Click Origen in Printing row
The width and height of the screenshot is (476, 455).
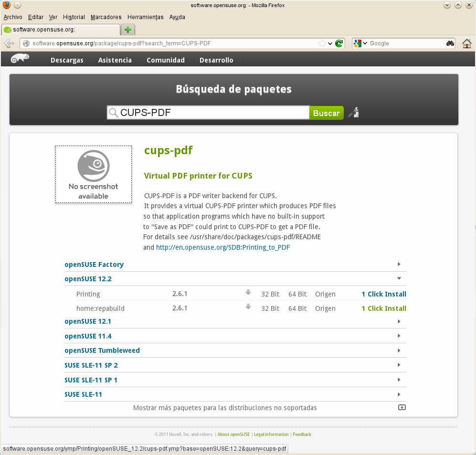click(x=325, y=294)
